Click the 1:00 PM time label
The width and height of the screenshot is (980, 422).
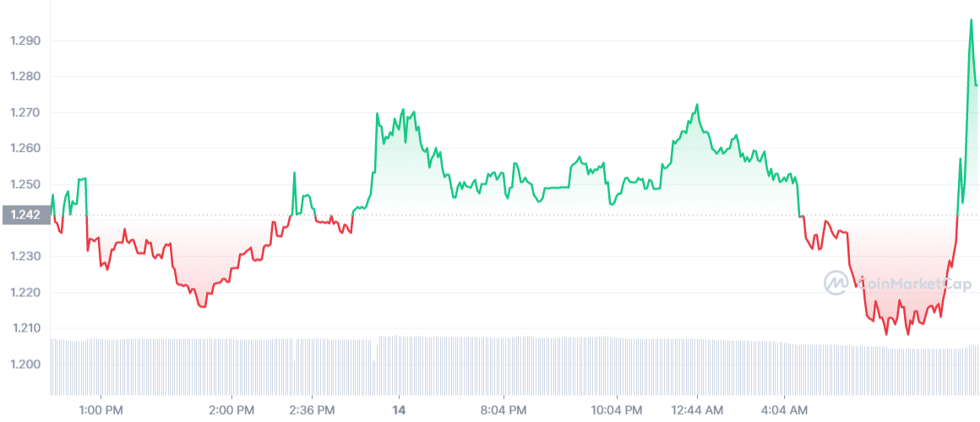click(100, 410)
